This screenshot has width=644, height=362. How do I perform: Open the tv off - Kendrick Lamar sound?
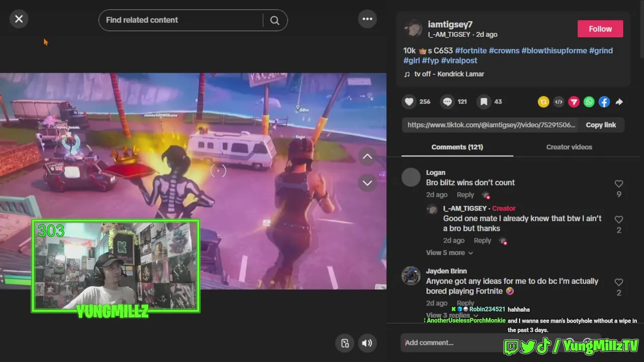(449, 74)
